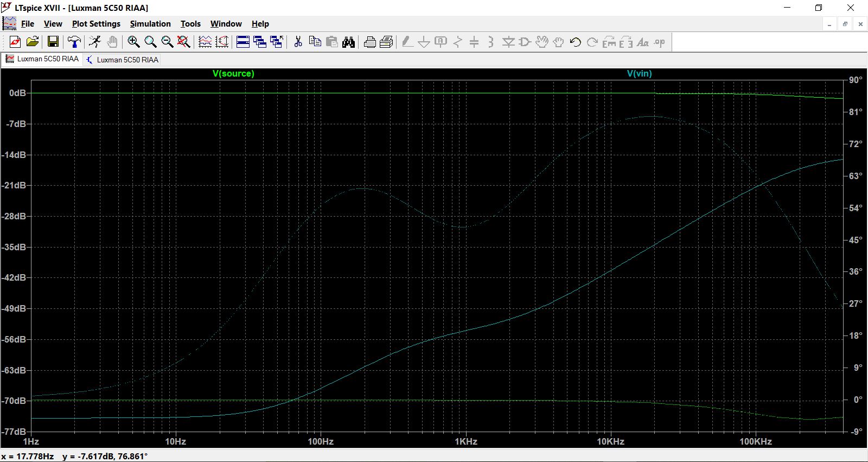Click the Print icon
Image resolution: width=868 pixels, height=462 pixels.
(387, 42)
